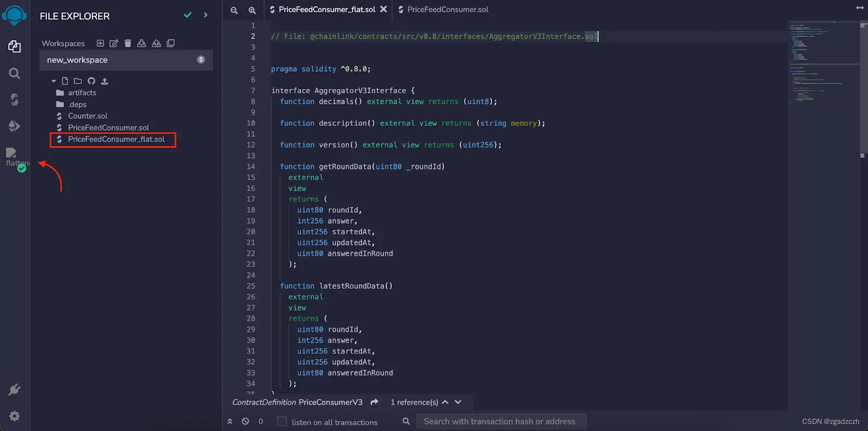Viewport: 868px width, 431px height.
Task: Click the File comment on line 2
Action: pos(434,36)
